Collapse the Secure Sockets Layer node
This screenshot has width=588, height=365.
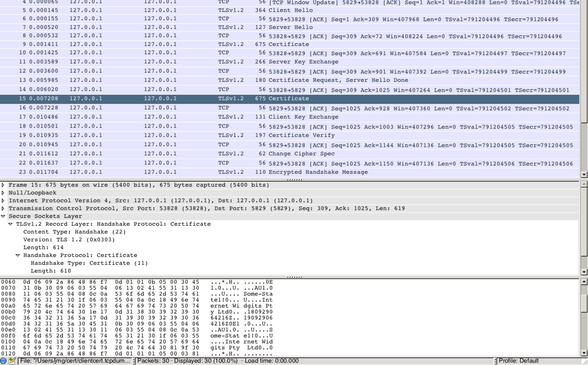[3, 216]
